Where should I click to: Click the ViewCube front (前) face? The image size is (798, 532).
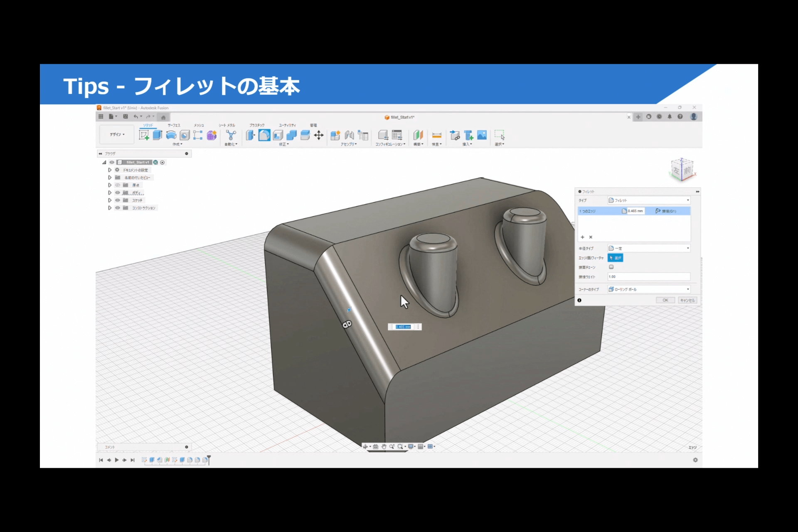[687, 170]
